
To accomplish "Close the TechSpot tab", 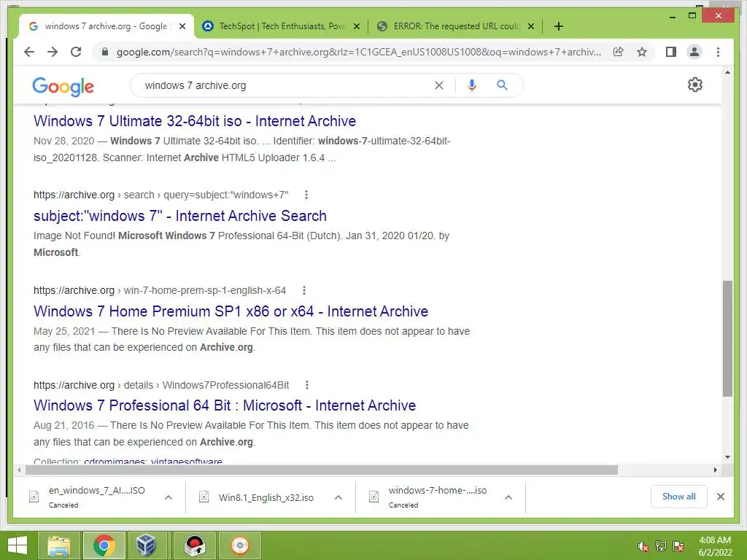I will coord(356,27).
